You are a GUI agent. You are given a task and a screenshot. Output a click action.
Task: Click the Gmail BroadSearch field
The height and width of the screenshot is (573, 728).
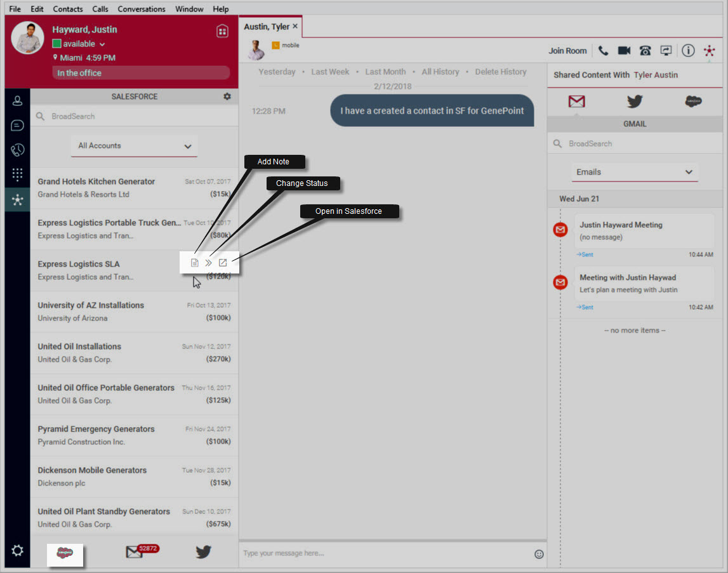click(634, 144)
